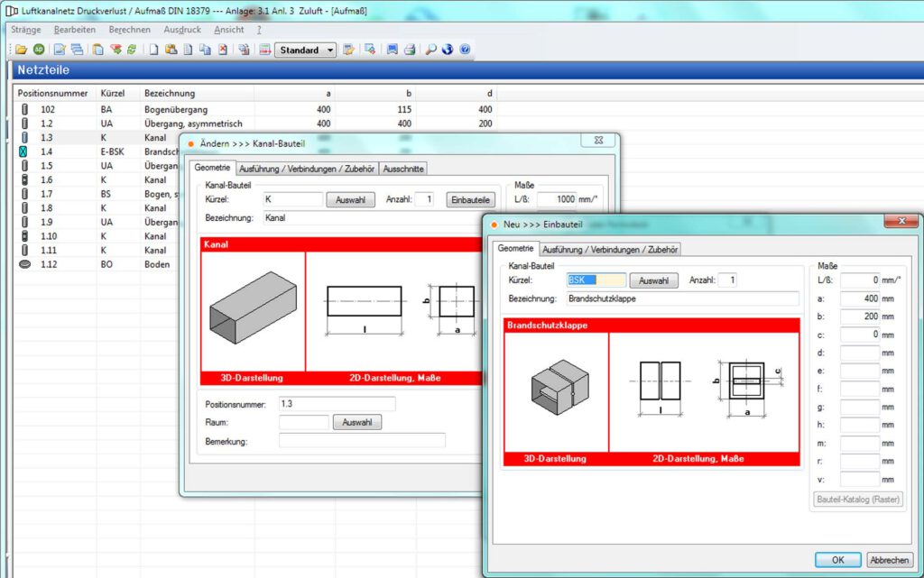Viewport: 924px width, 578px height.
Task: Click the cyan icon of row 1.4
Action: pyautogui.click(x=23, y=151)
